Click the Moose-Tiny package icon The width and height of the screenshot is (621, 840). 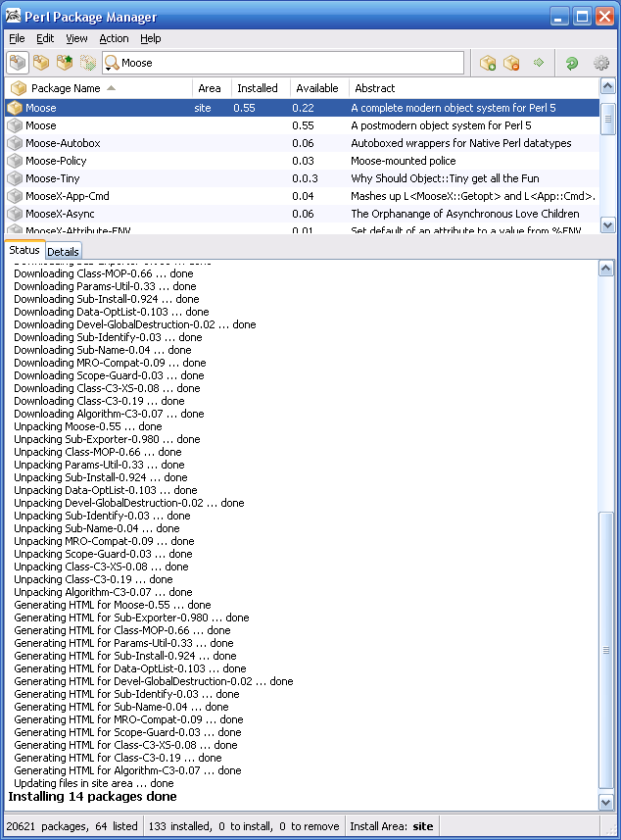tap(15, 178)
